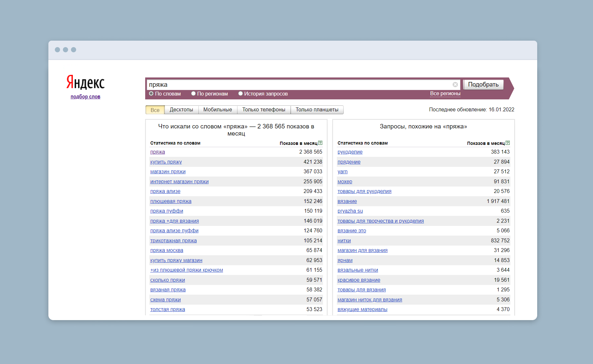
Task: Select the По словам radio button
Action: point(151,94)
